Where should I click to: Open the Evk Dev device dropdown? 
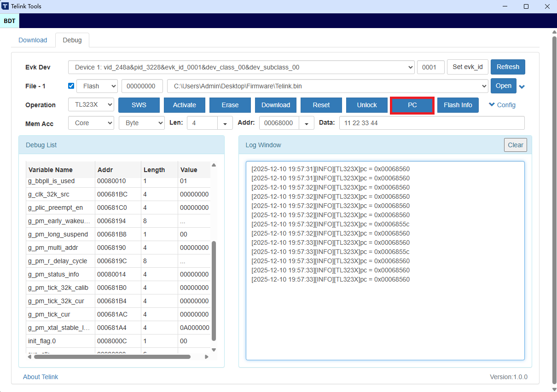[241, 67]
